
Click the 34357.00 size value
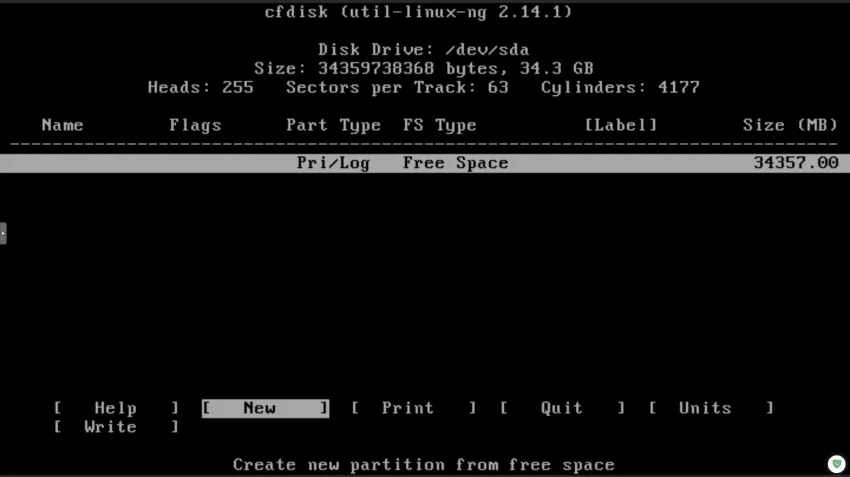pos(795,163)
